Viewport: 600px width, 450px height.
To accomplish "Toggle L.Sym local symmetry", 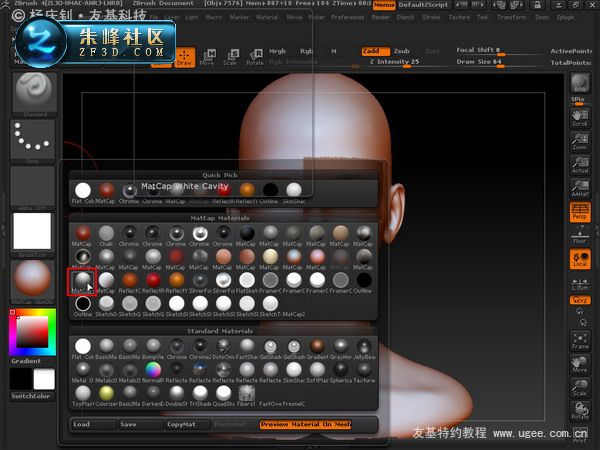I will pyautogui.click(x=580, y=283).
